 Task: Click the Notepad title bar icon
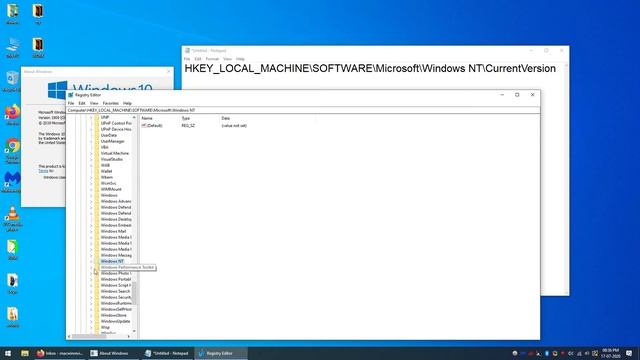coord(187,50)
